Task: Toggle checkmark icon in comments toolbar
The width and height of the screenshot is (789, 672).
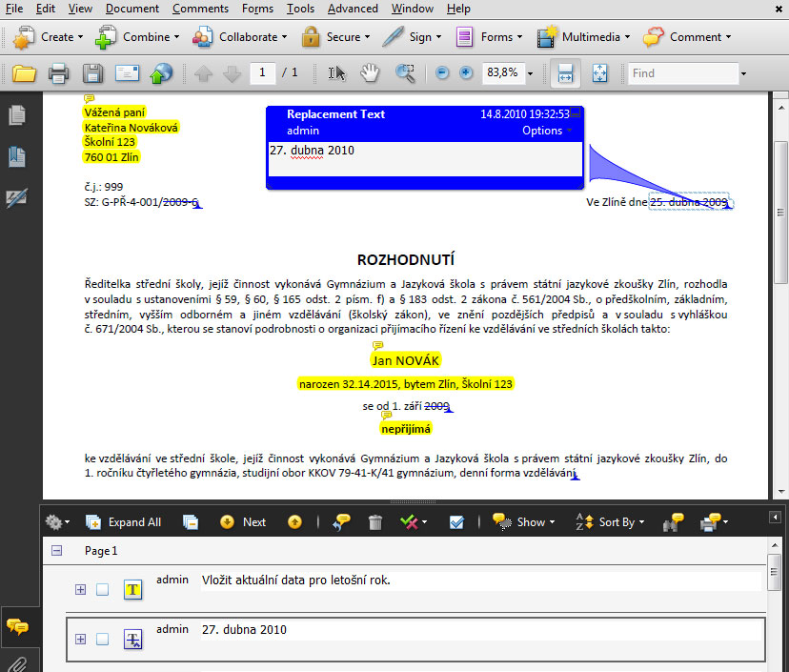Action: click(x=455, y=522)
